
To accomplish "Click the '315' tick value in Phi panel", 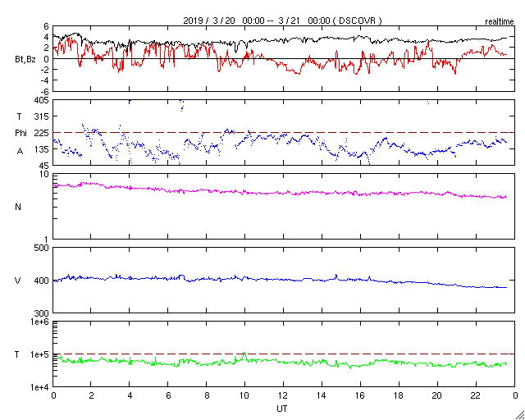I will pyautogui.click(x=43, y=116).
